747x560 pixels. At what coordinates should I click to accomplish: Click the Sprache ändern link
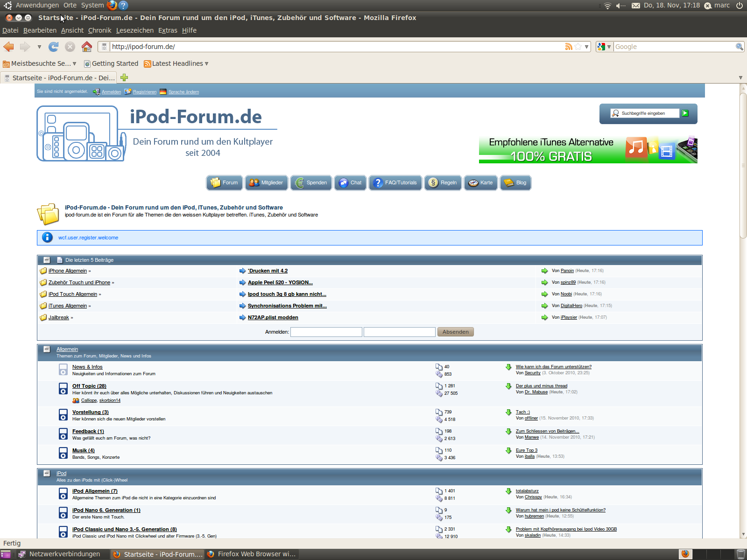[183, 92]
